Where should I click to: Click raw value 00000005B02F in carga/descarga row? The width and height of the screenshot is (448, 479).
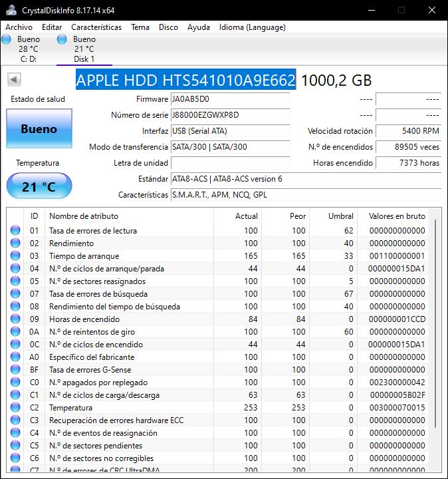coord(397,395)
